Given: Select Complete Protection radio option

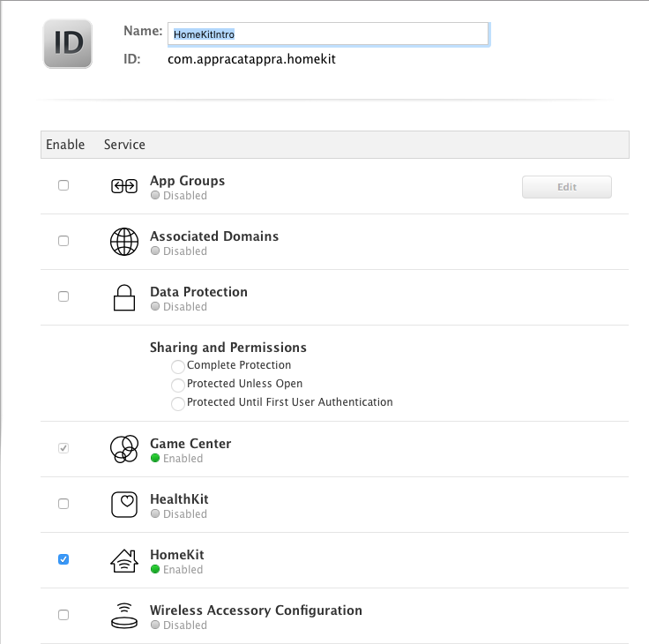Looking at the screenshot, I should [x=179, y=366].
